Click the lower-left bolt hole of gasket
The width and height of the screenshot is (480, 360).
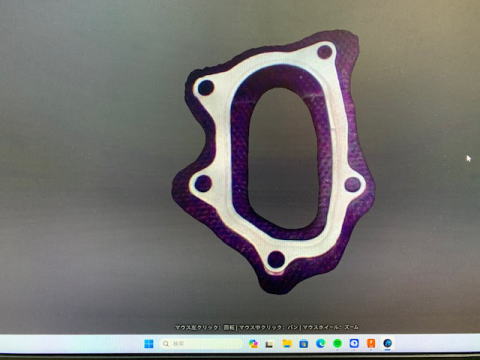(203, 183)
